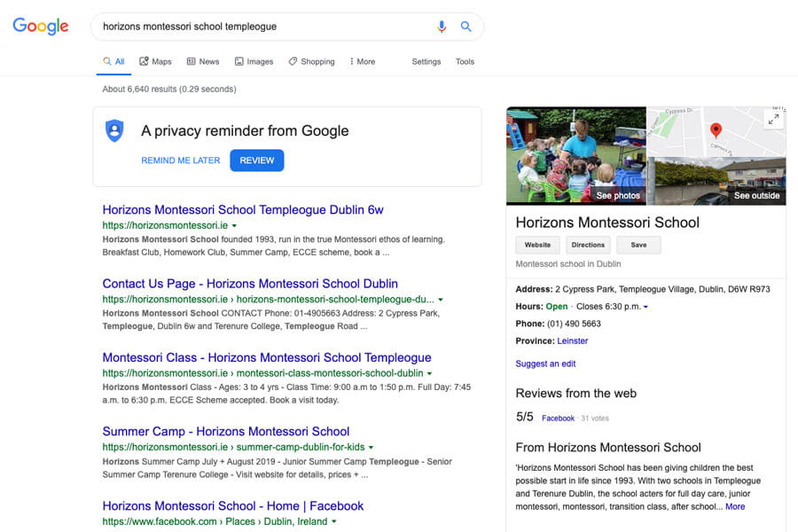
Task: Click the 'A privacy reminder from Google' heading
Action: click(245, 131)
